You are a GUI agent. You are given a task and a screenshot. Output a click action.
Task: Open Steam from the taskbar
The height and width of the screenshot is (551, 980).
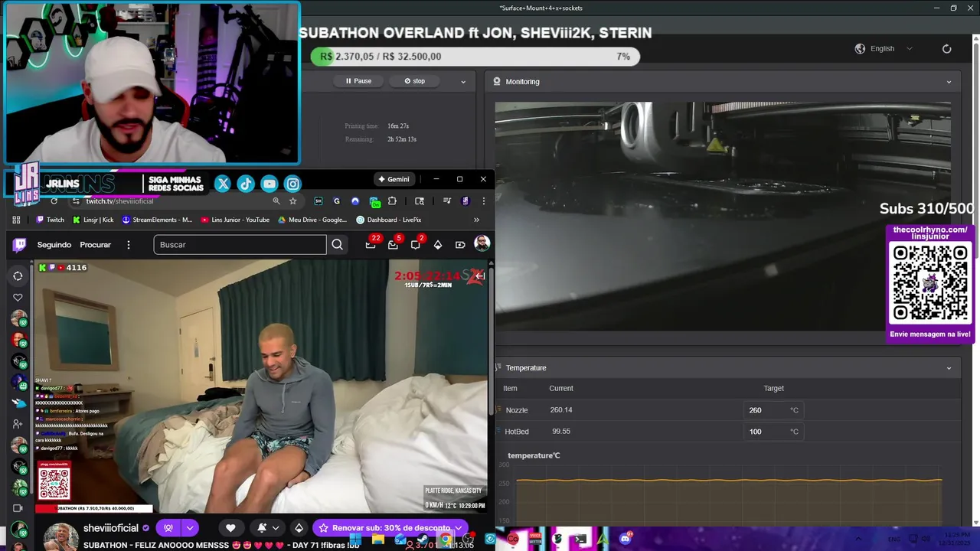422,540
